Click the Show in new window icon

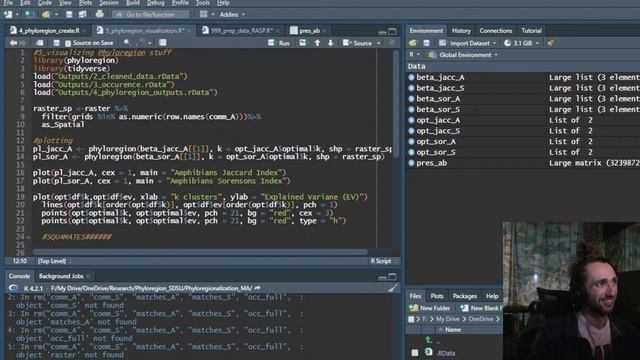40,43
